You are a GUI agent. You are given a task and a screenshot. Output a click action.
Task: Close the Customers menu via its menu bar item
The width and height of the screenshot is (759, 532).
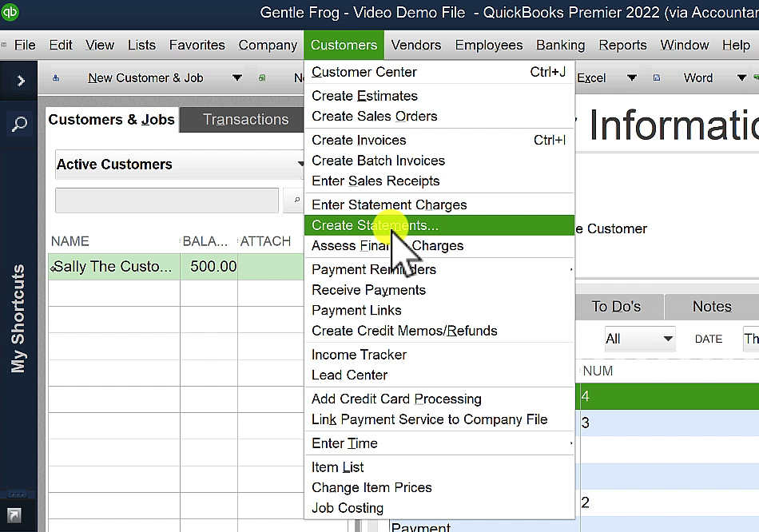pyautogui.click(x=344, y=45)
